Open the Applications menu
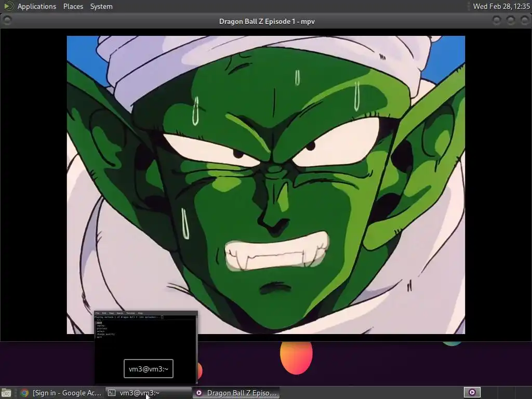Screen dimensions: 532x399 point(37,6)
